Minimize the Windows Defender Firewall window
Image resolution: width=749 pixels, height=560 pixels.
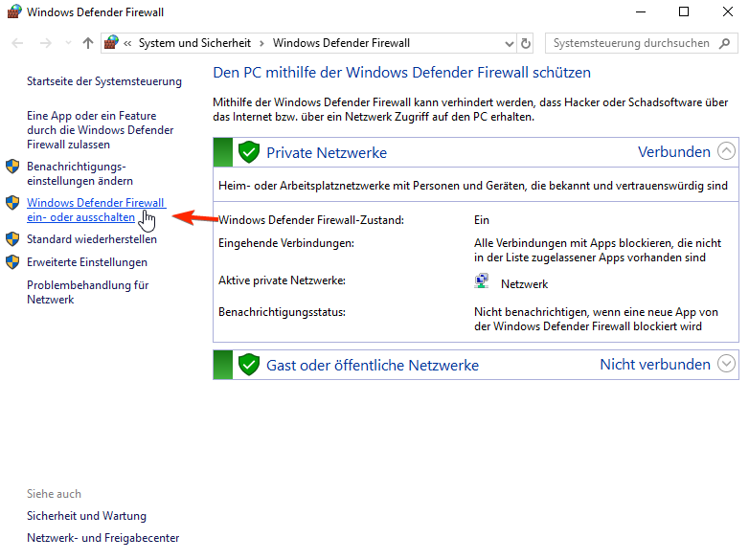click(640, 11)
